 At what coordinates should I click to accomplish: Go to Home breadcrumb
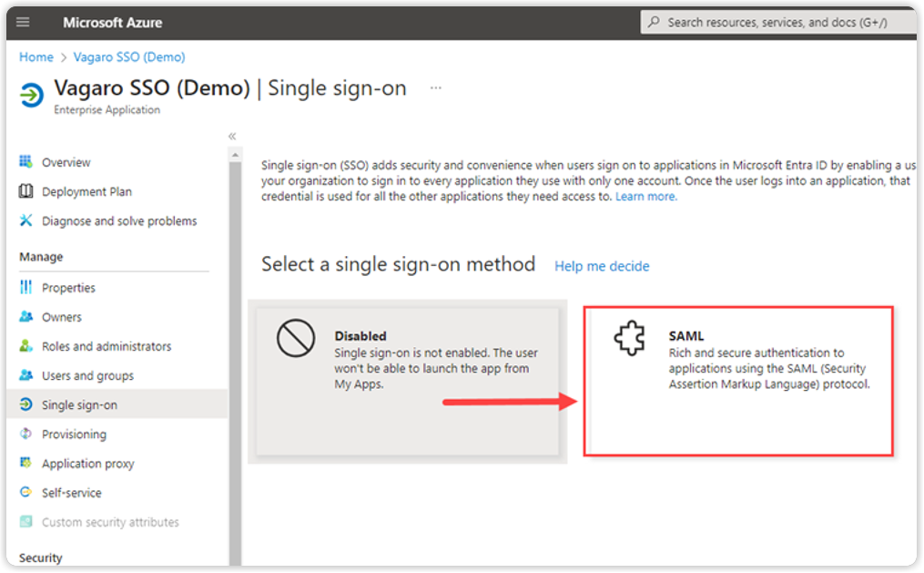click(x=36, y=57)
